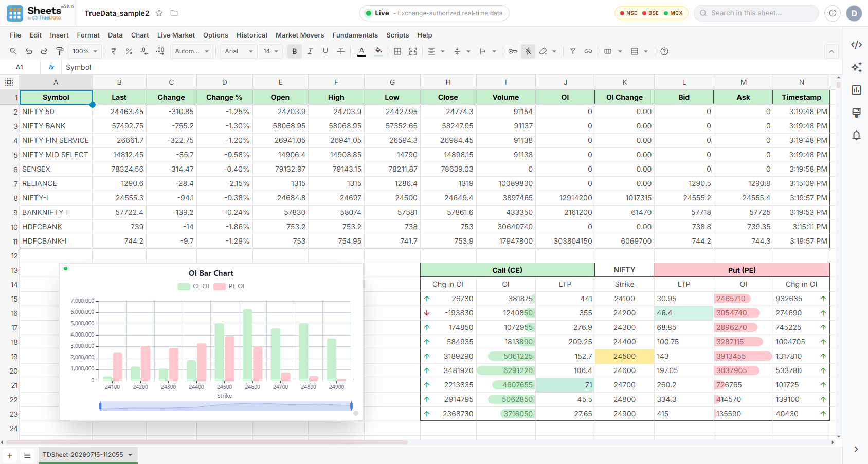Open text color picker
Image resolution: width=868 pixels, height=464 pixels.
(361, 51)
